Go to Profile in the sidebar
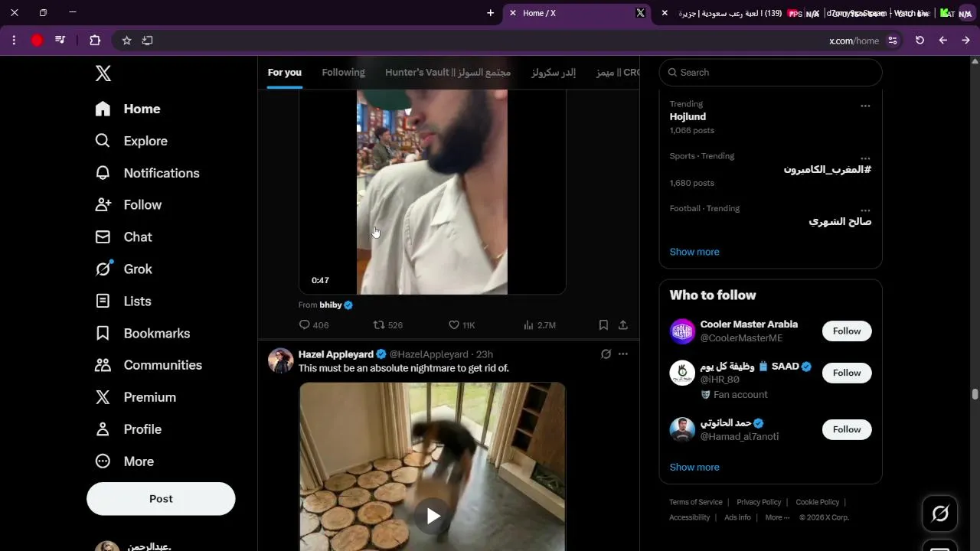980x551 pixels. coord(128,429)
